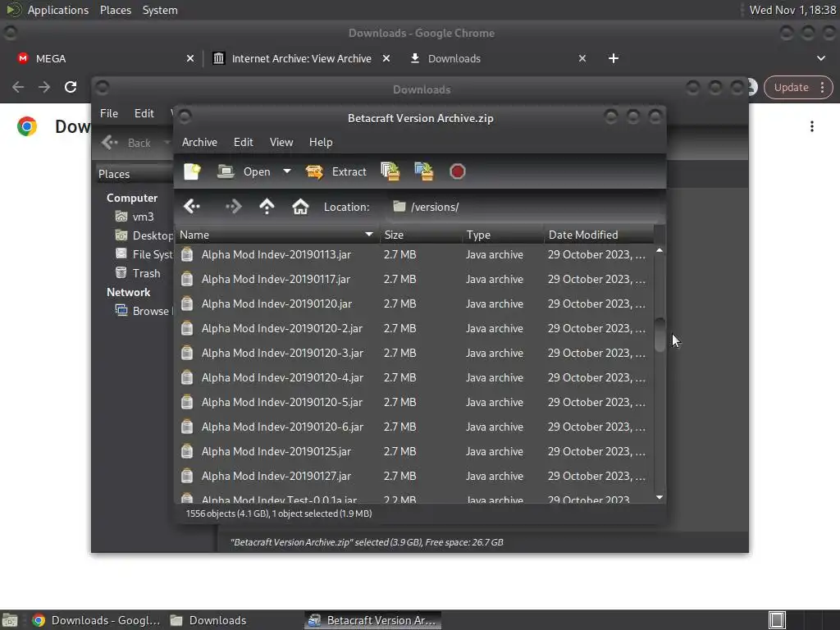Switch to Internet Archive: View Archive tab
Viewport: 840px width, 630px height.
coord(293,58)
